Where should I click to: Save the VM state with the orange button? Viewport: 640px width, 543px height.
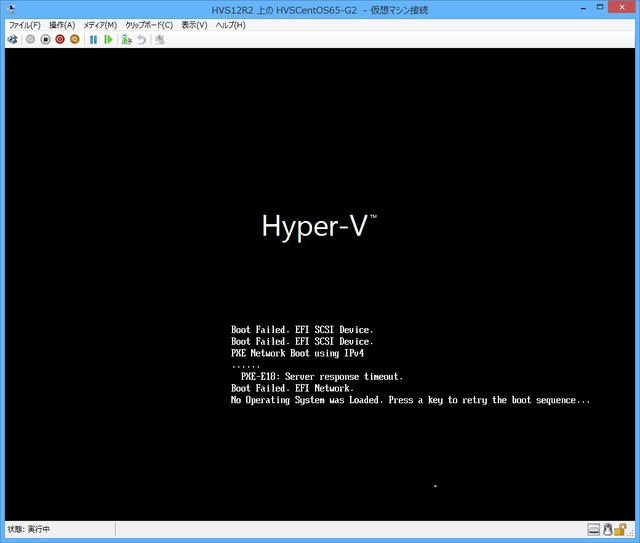point(75,40)
